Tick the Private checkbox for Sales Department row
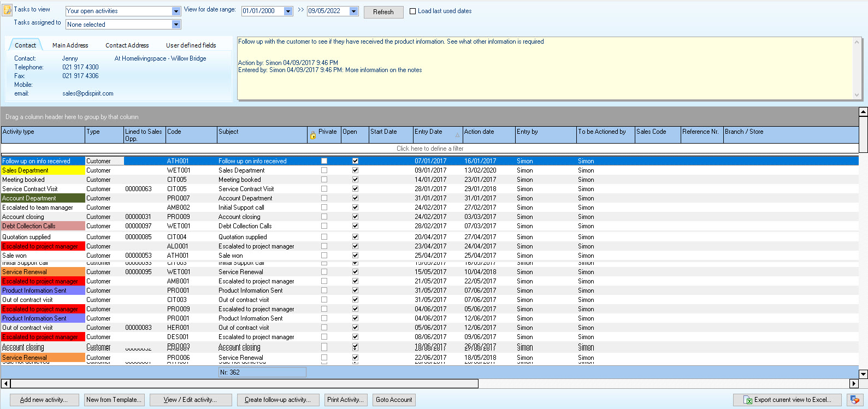This screenshot has width=868, height=409. tap(324, 170)
